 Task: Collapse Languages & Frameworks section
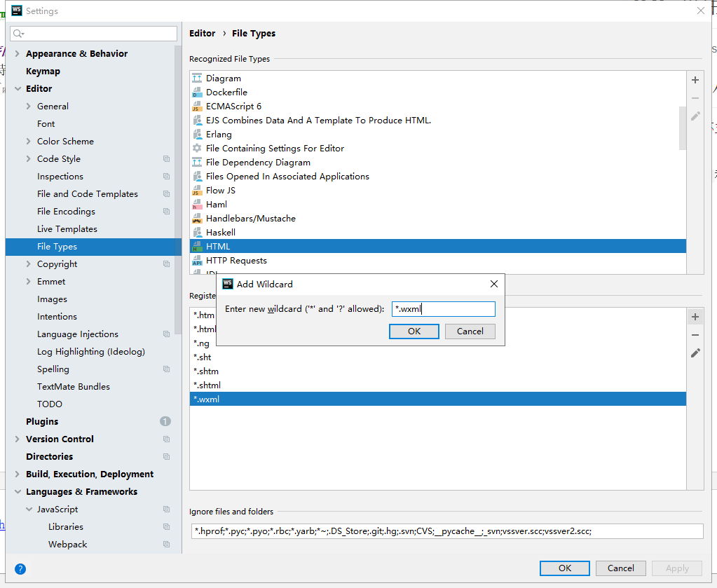(18, 492)
